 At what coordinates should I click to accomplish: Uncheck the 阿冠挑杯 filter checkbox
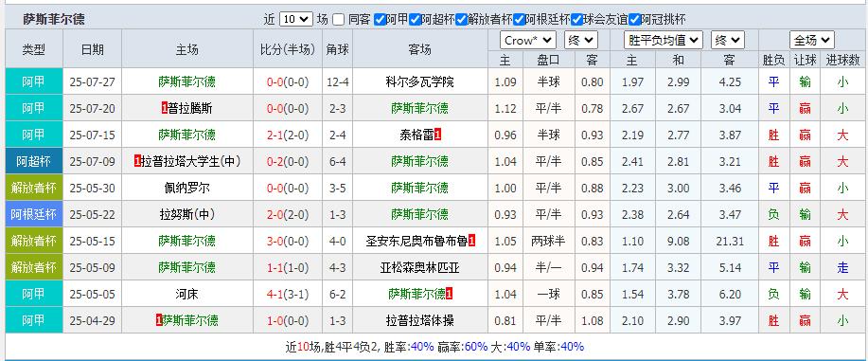(634, 19)
